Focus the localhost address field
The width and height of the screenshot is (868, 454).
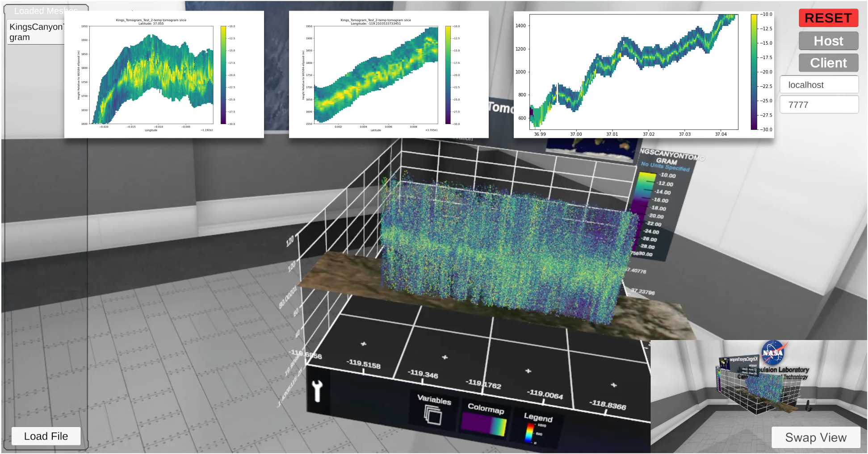(819, 85)
